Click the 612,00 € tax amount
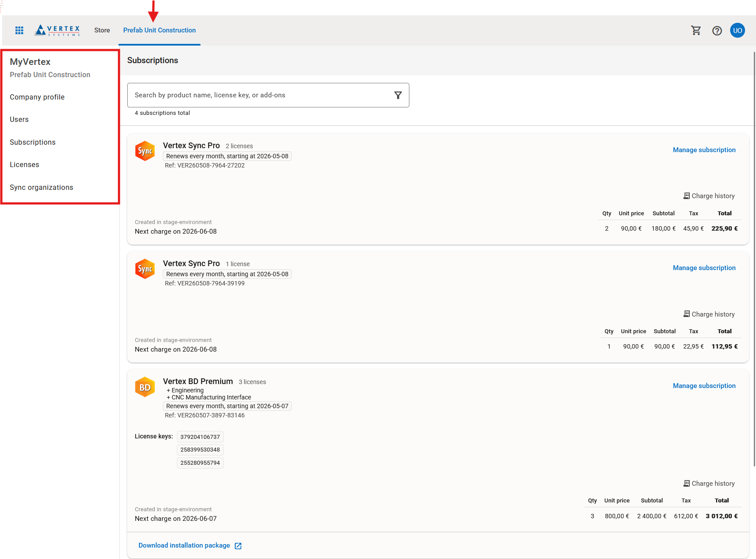The image size is (756, 559). click(x=686, y=516)
